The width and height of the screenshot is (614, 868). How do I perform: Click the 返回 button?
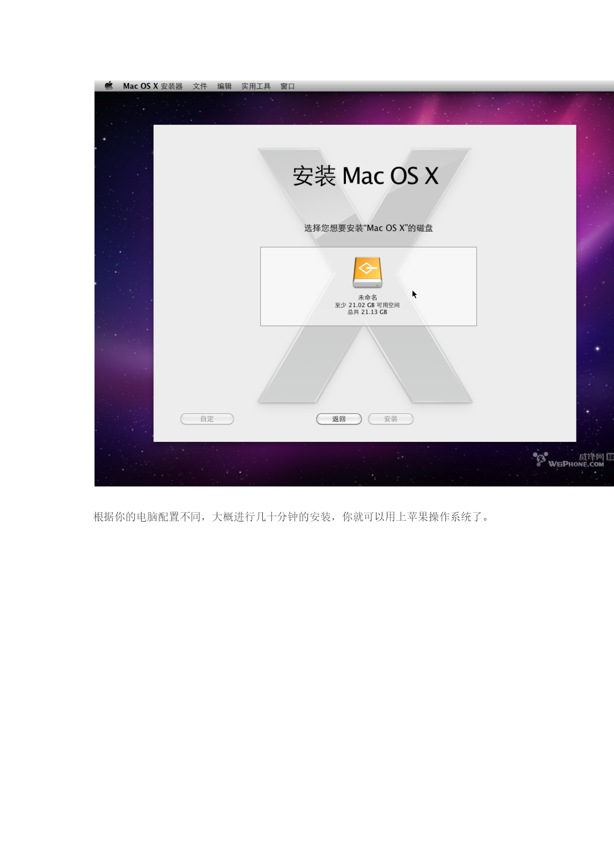click(x=339, y=419)
